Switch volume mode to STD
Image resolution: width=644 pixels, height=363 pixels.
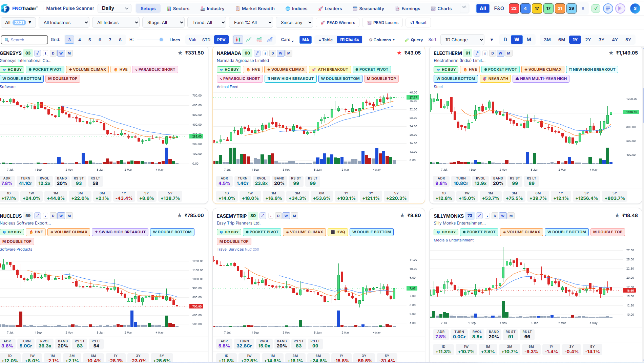point(206,40)
